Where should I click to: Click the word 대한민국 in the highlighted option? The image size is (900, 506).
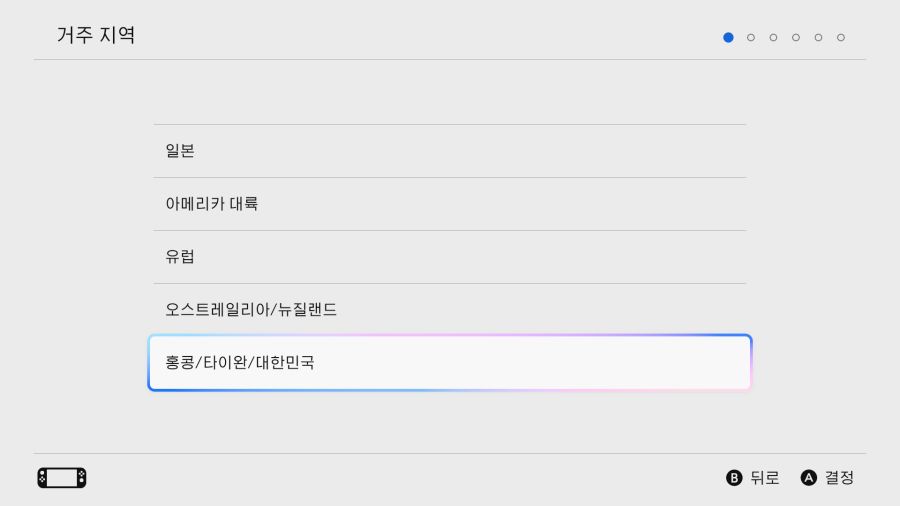pyautogui.click(x=285, y=362)
